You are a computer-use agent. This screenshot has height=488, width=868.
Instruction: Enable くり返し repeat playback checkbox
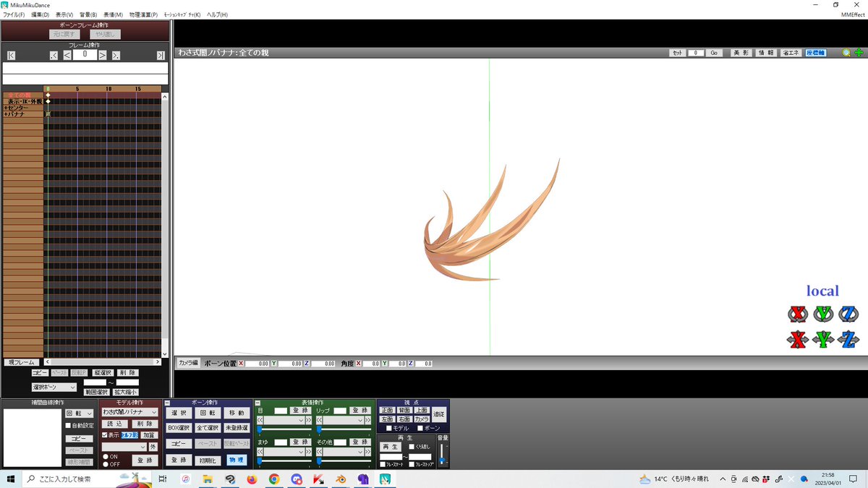[x=412, y=447]
